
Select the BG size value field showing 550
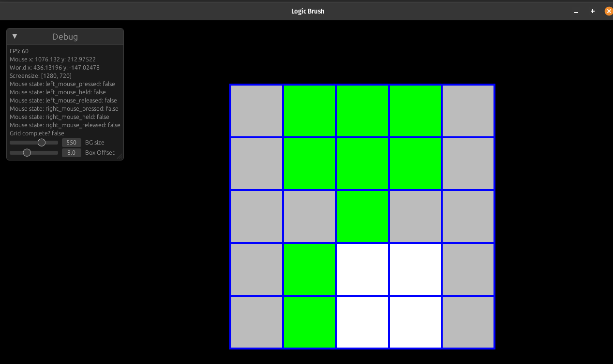tap(71, 143)
